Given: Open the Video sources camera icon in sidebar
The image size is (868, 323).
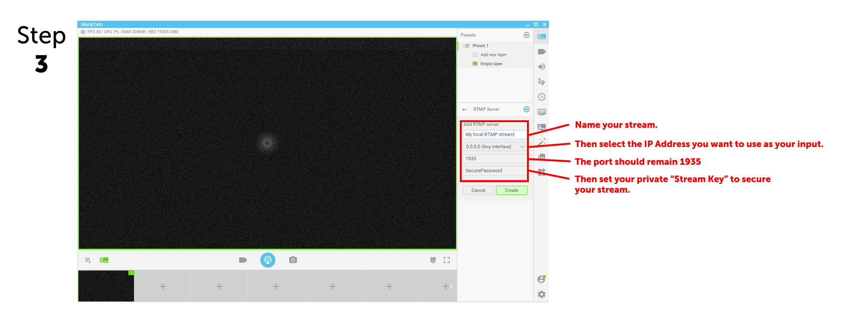Looking at the screenshot, I should click(x=541, y=52).
